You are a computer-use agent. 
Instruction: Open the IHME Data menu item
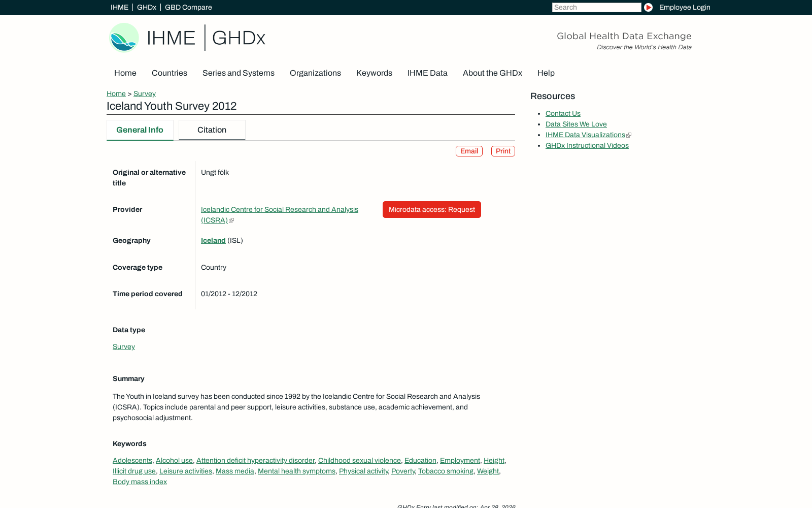427,73
